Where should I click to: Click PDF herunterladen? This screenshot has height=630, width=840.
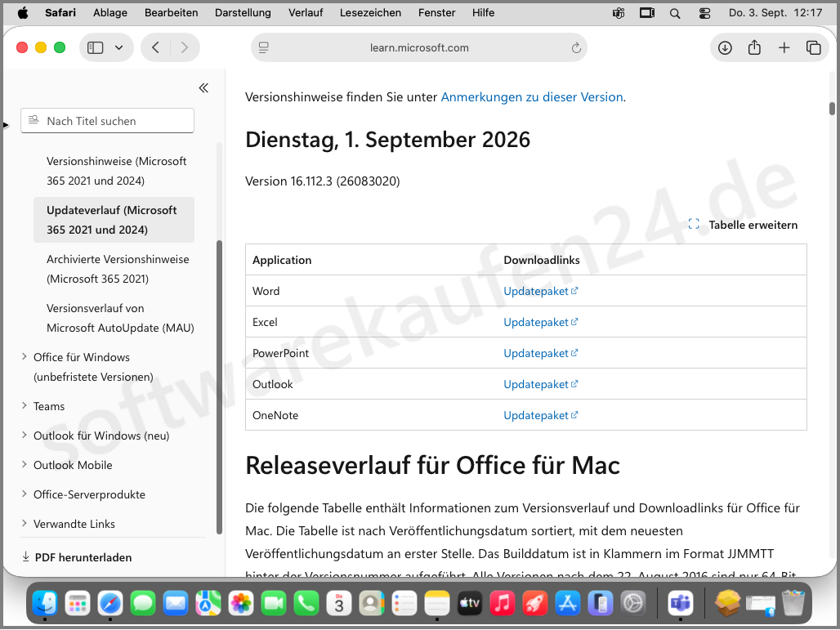pyautogui.click(x=77, y=557)
